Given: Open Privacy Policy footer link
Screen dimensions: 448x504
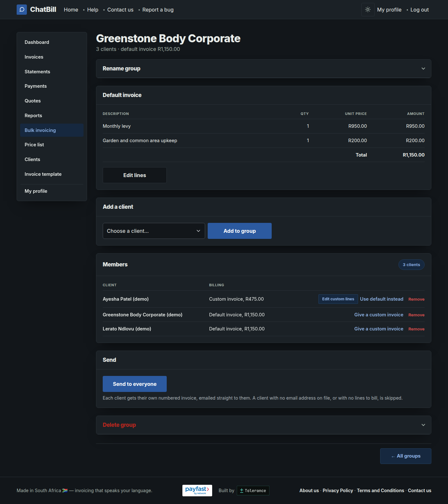Looking at the screenshot, I should coord(338,491).
